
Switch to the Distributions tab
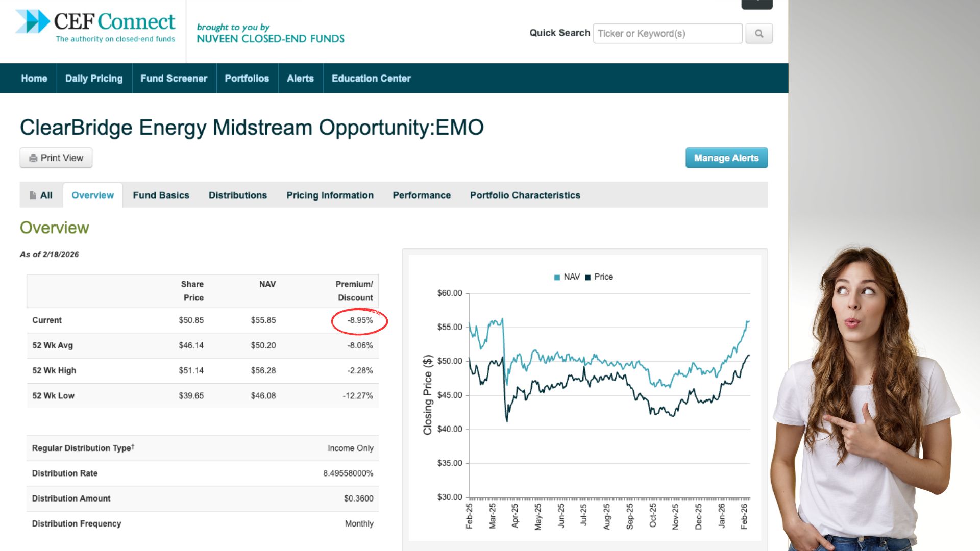(237, 195)
